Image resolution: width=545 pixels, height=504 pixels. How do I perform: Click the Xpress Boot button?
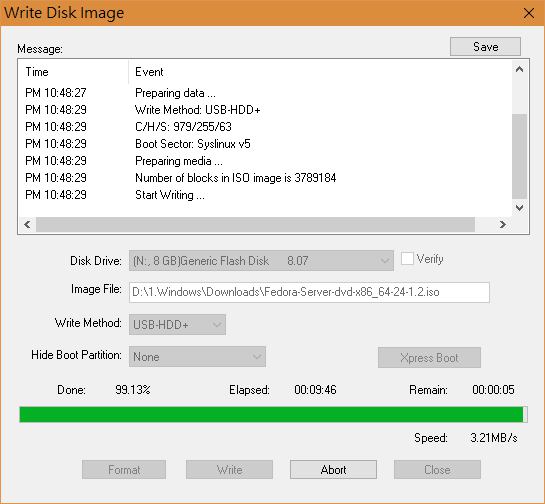click(x=429, y=357)
